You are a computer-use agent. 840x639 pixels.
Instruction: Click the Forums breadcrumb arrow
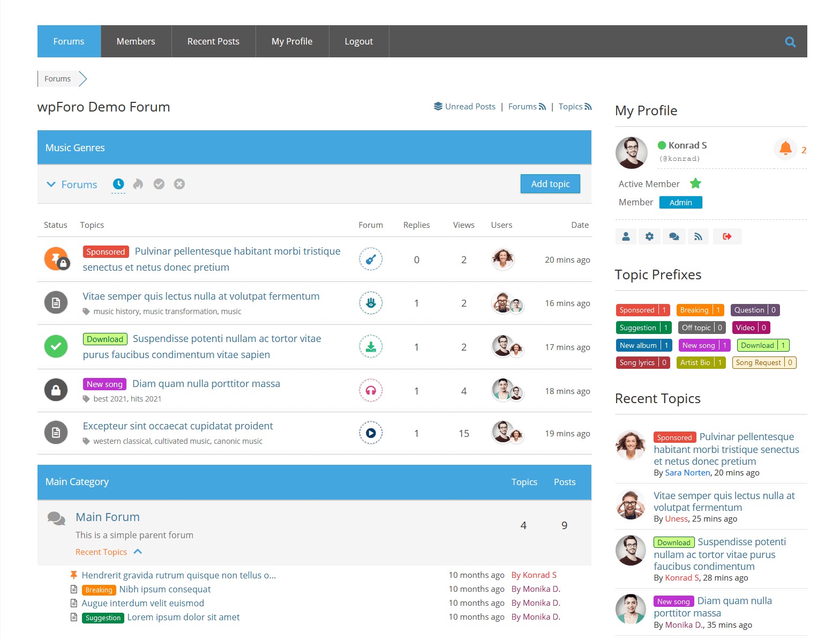(x=82, y=79)
